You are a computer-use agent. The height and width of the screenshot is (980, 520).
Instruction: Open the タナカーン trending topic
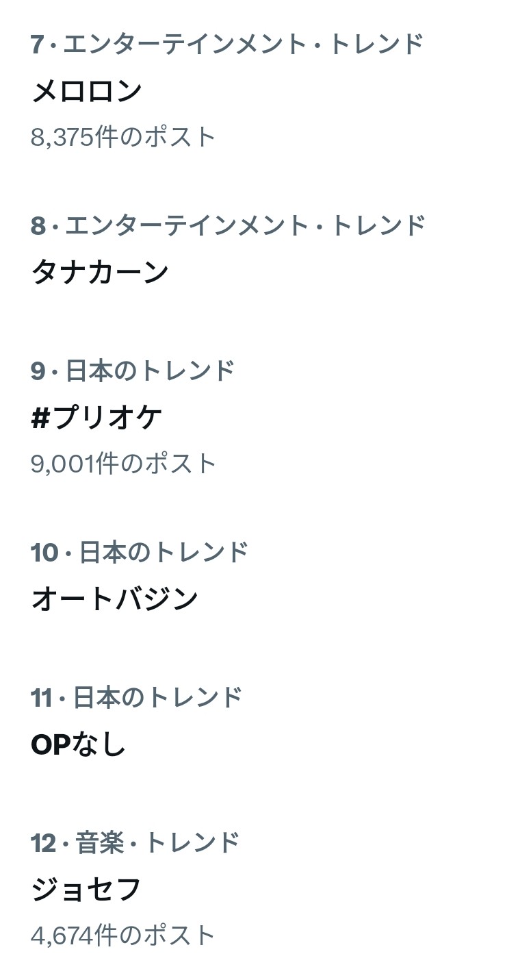pos(100,272)
